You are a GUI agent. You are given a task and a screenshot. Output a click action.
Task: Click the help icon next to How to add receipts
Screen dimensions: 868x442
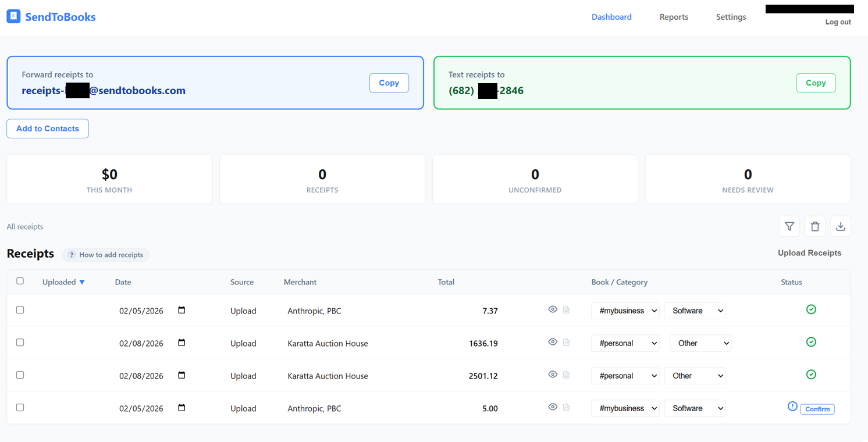(x=71, y=254)
